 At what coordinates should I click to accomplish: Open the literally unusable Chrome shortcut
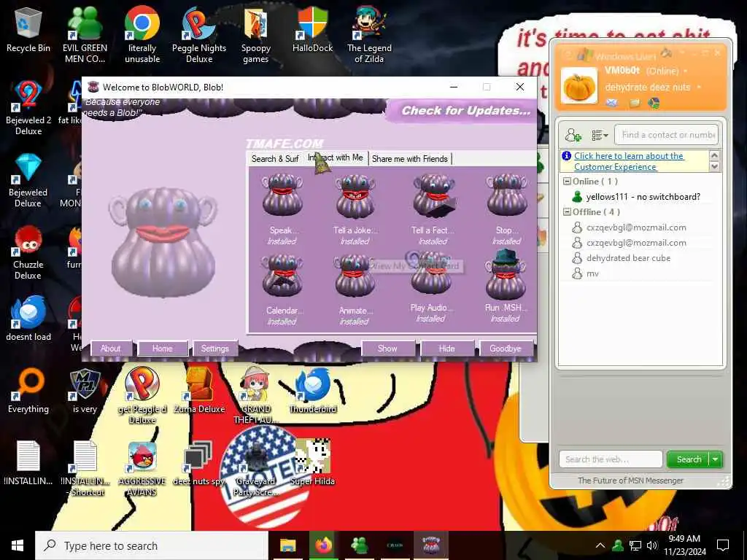pyautogui.click(x=142, y=35)
